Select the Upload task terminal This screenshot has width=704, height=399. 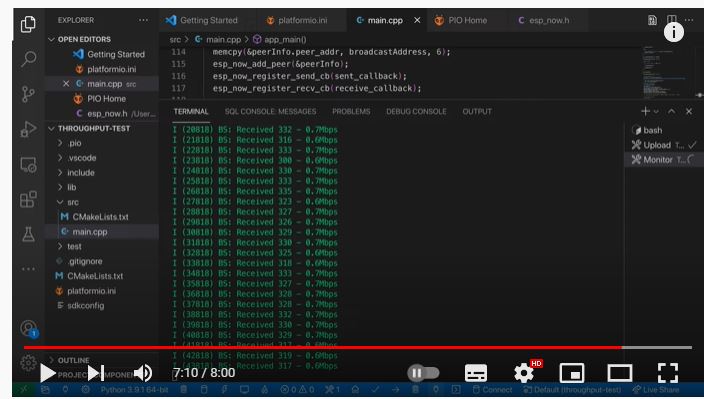(x=664, y=145)
